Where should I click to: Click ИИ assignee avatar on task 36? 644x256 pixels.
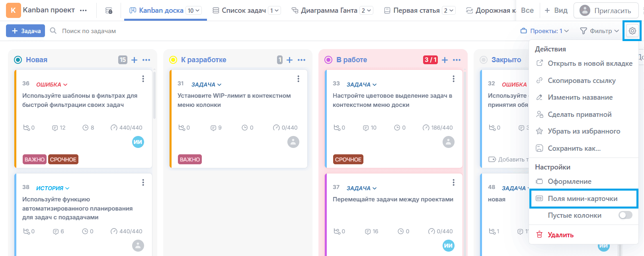[x=138, y=142]
